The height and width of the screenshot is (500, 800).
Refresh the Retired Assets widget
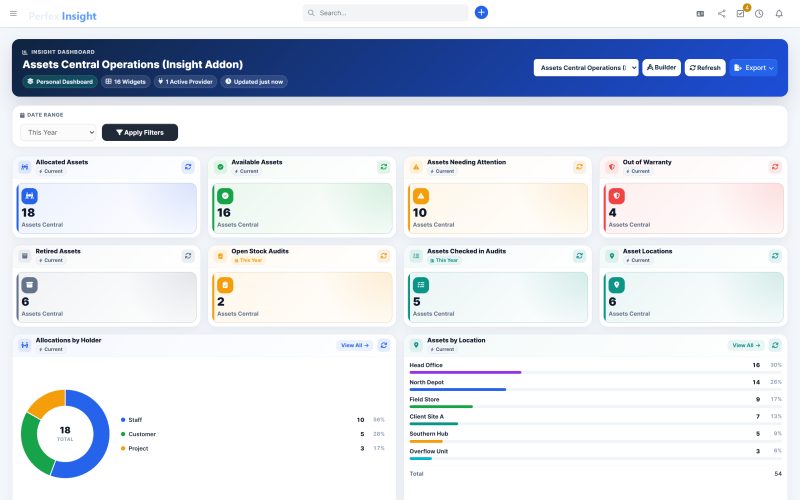pos(188,256)
